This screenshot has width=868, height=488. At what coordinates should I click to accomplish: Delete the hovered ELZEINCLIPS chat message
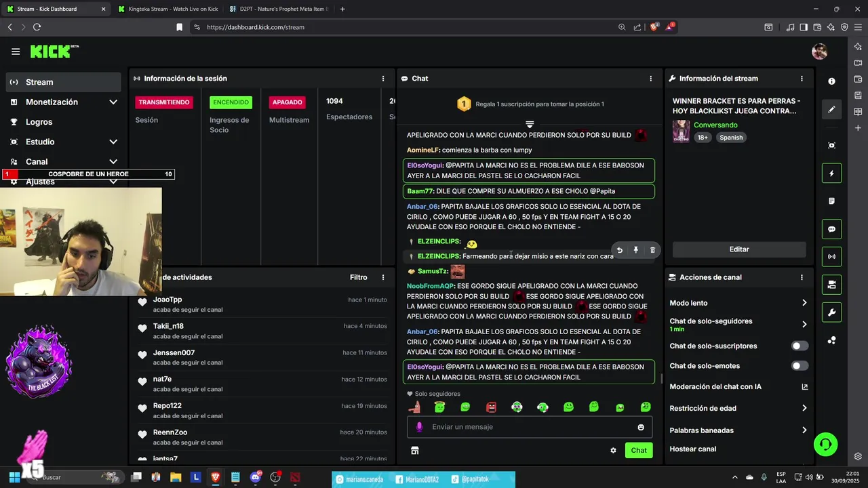pos(652,250)
